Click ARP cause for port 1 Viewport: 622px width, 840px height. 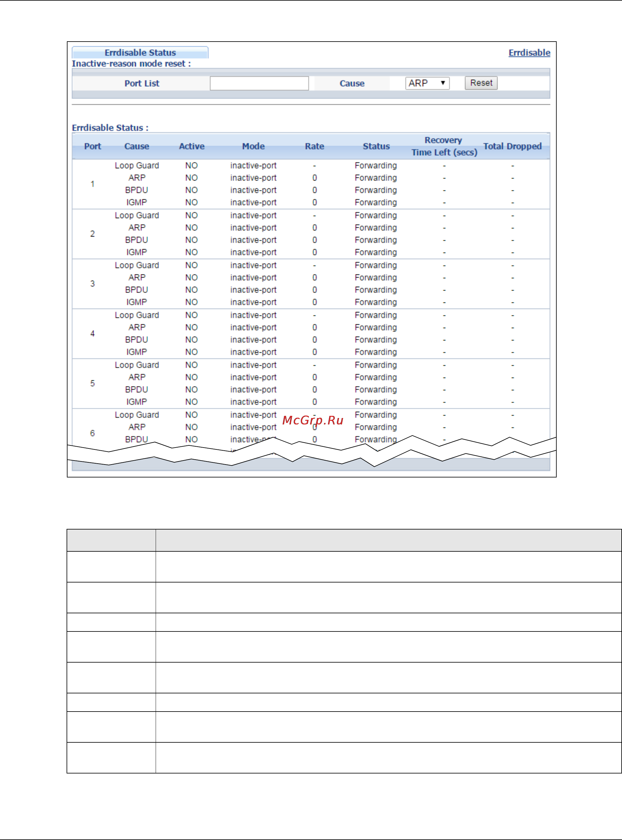137,178
